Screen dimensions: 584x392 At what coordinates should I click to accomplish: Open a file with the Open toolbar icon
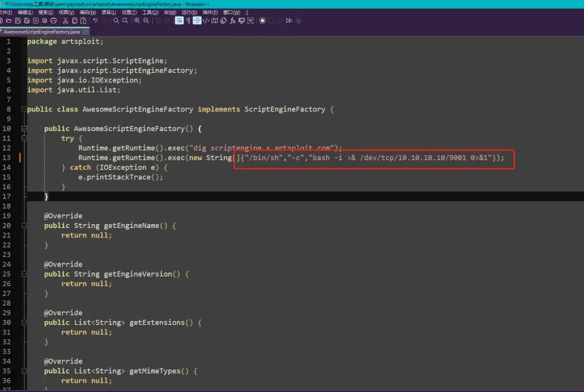pyautogui.click(x=9, y=21)
